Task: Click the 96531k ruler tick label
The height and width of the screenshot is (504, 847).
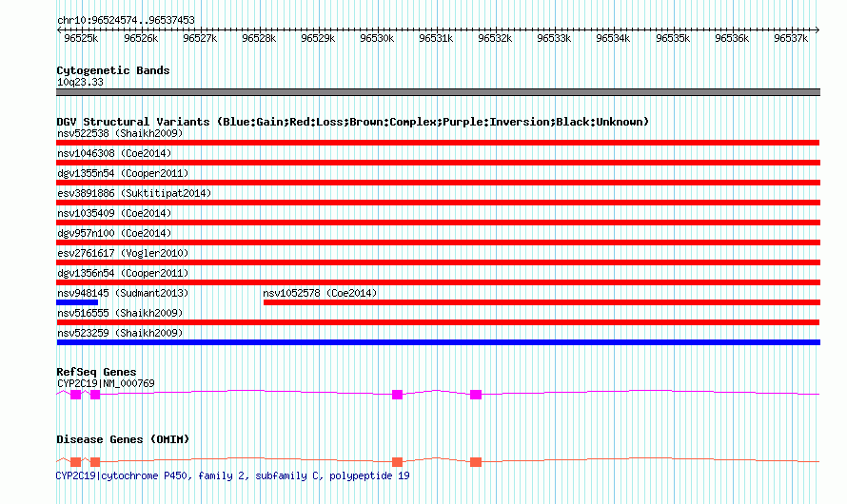Action: (436, 38)
